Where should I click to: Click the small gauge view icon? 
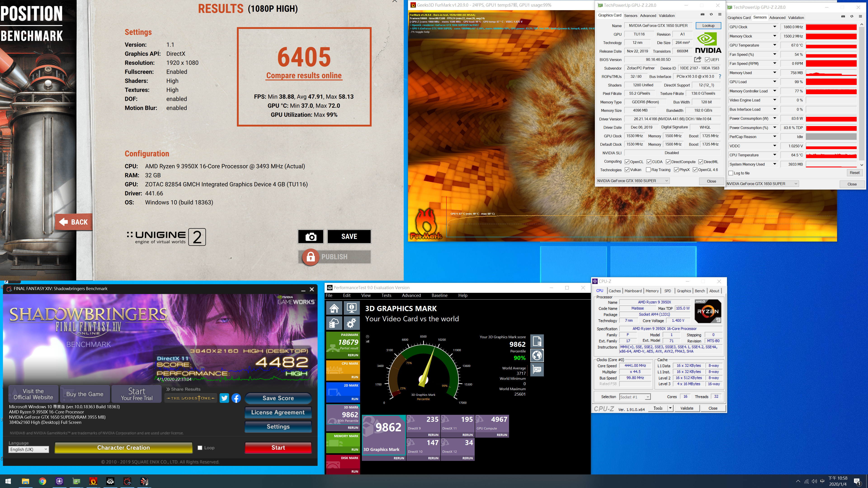coord(368,336)
